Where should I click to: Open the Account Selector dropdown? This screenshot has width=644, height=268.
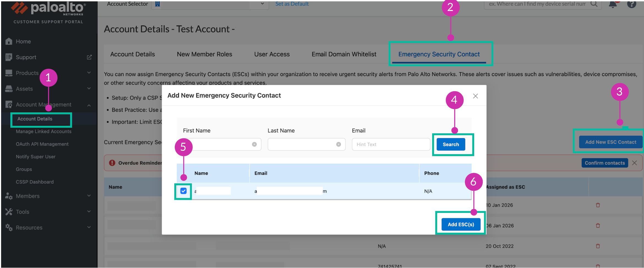(262, 4)
